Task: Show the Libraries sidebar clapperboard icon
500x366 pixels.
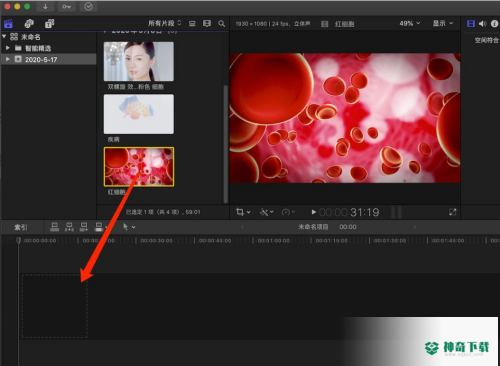Action: [8, 24]
